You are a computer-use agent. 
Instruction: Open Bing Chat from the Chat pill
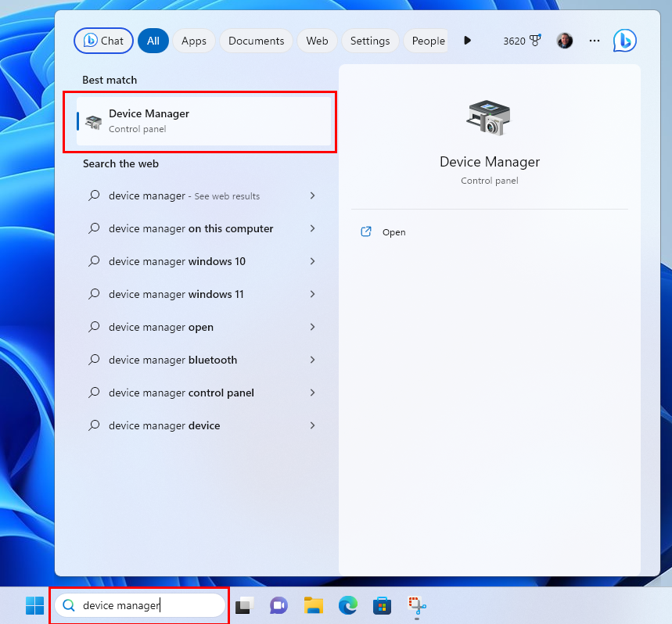(x=103, y=41)
